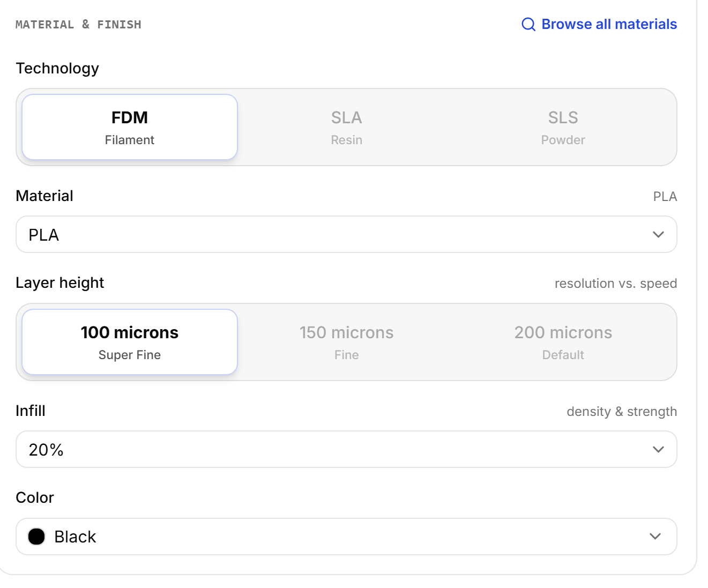
Task: Select FDM Filament technology
Action: click(x=130, y=127)
